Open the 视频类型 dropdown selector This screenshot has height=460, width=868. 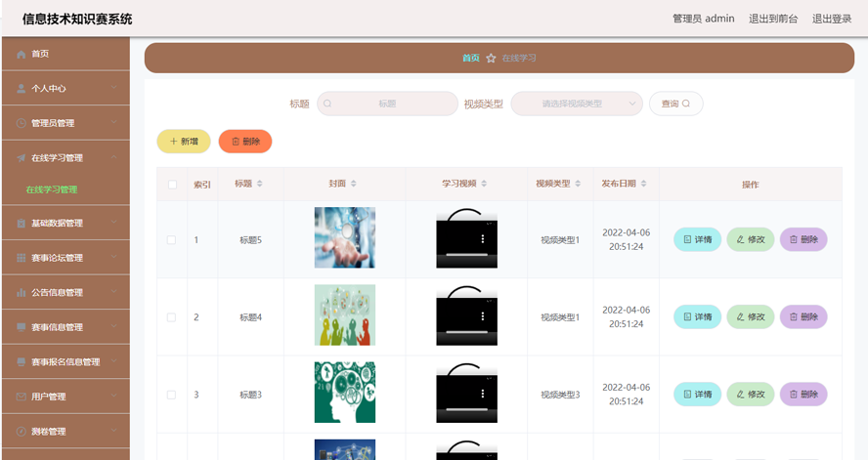pos(577,104)
